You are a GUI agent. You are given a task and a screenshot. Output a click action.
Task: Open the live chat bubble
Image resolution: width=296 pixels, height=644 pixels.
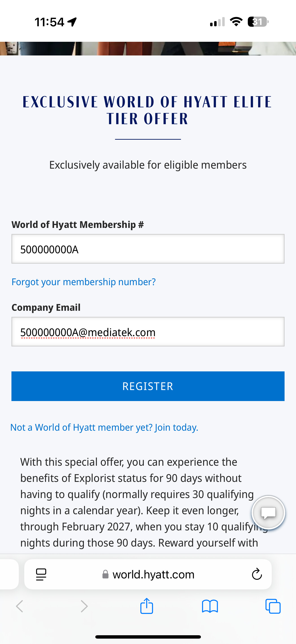pos(268,512)
